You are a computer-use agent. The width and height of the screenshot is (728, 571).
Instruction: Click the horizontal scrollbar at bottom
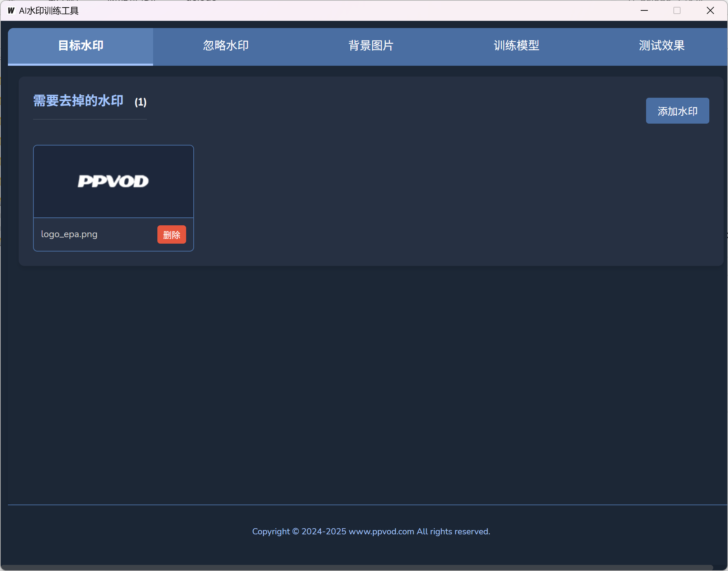(x=358, y=567)
